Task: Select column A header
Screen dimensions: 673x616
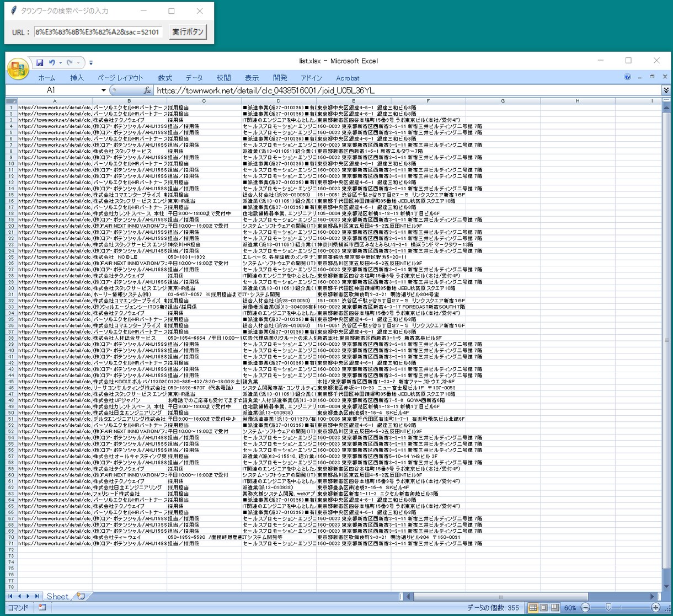Action: pyautogui.click(x=55, y=101)
